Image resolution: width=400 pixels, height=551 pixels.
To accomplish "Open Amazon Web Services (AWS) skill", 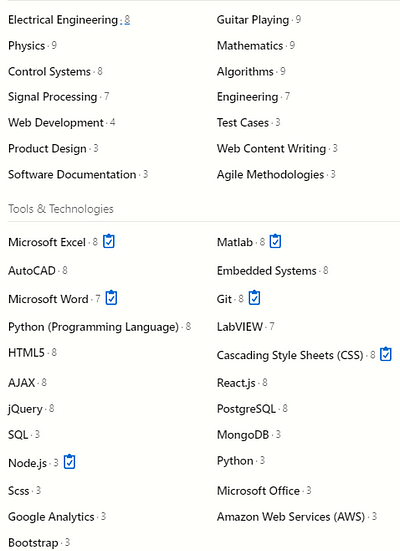I will (291, 517).
